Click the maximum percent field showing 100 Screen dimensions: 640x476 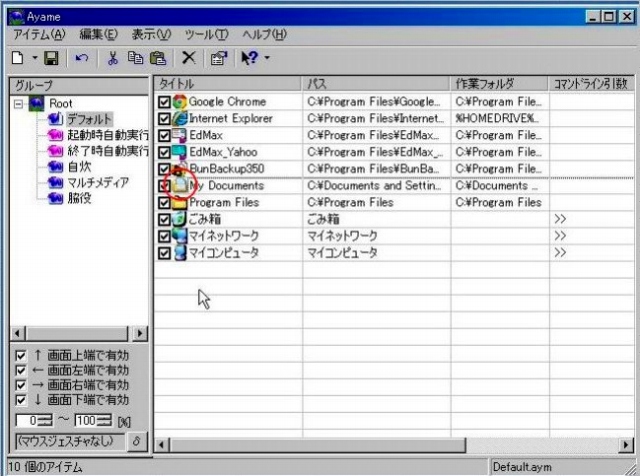pos(86,420)
